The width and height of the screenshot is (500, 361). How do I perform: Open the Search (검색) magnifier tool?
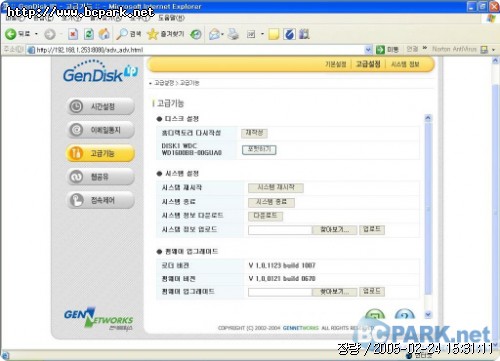129,34
